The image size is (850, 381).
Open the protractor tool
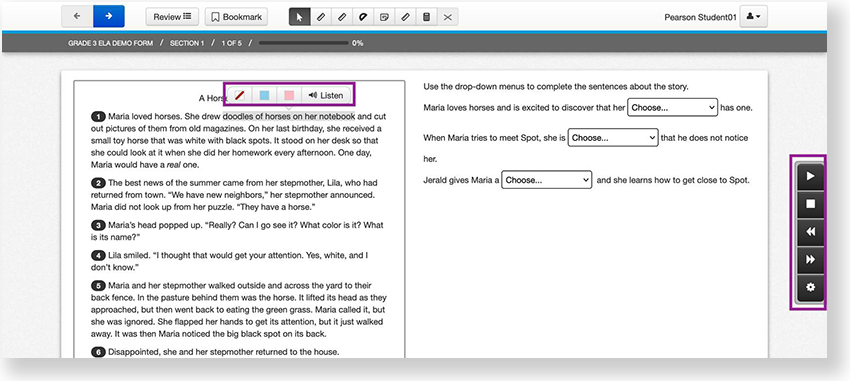[x=363, y=17]
